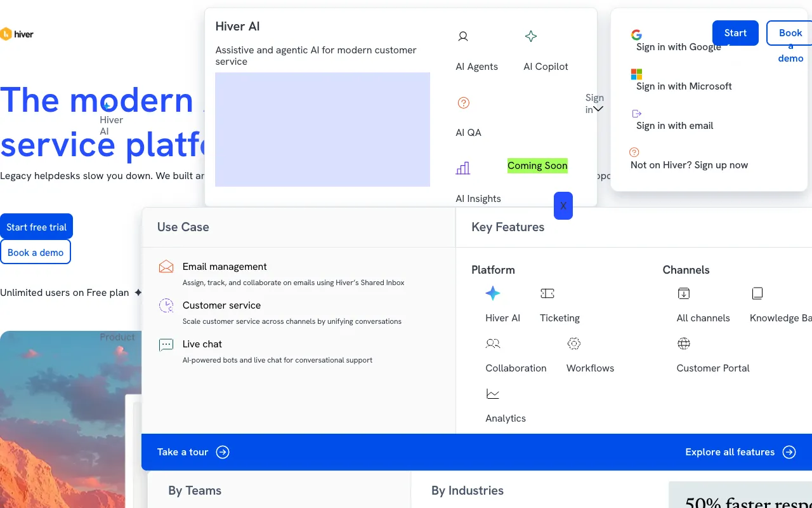The height and width of the screenshot is (508, 812).
Task: Select the AI Copilot sparkle icon
Action: (x=531, y=37)
